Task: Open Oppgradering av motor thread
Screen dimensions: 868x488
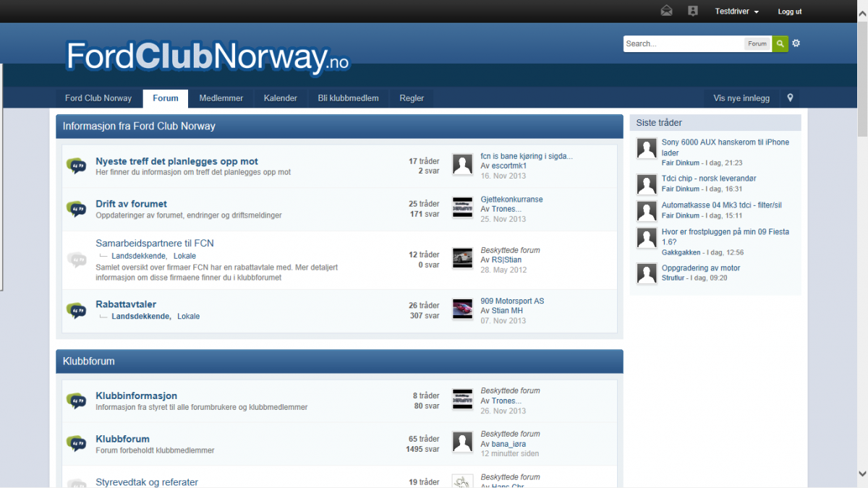Action: click(x=701, y=267)
